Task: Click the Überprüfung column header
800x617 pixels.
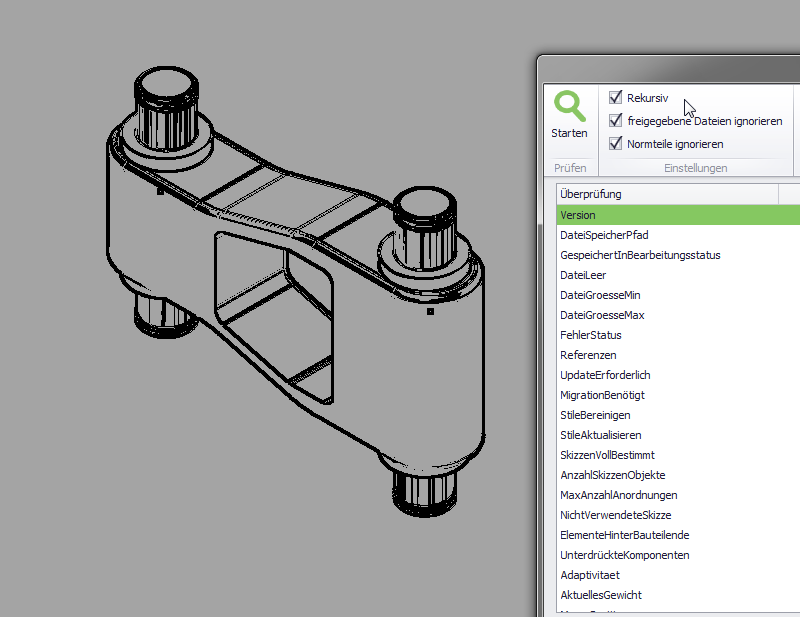Action: pos(667,194)
